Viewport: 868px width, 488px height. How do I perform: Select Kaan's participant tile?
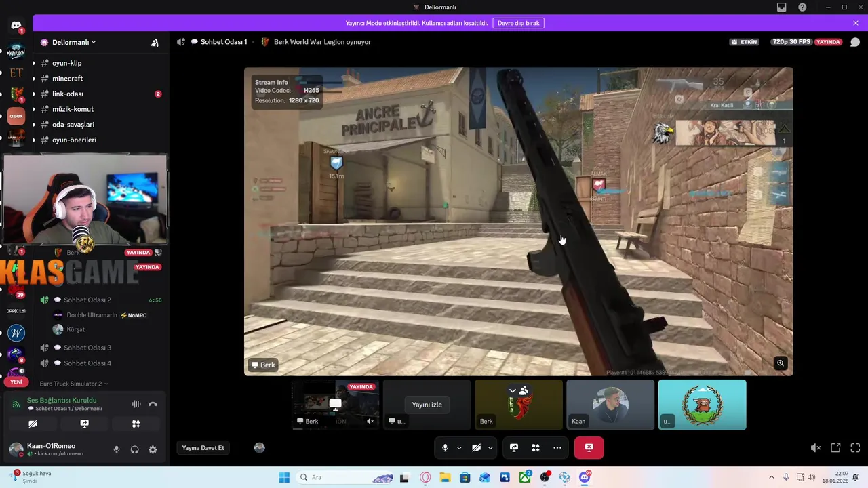click(x=610, y=405)
